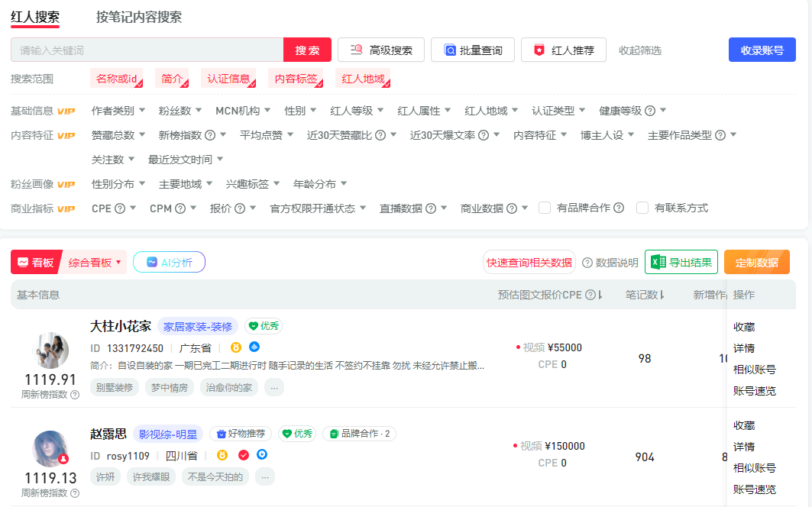Screen dimensions: 812x507
Task: Expand the 粉丝数 filter dropdown
Action: click(x=180, y=111)
